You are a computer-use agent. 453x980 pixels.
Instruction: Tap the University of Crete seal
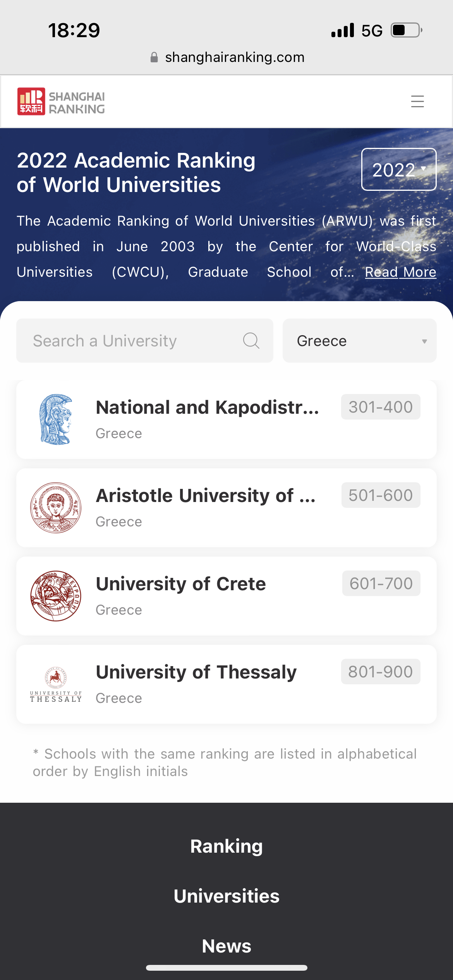[56, 596]
